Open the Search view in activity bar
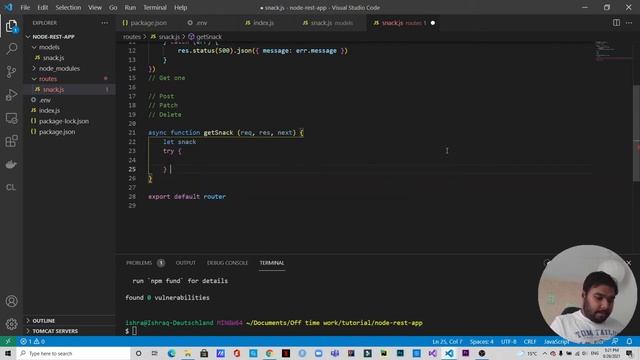Viewport: 640px width, 360px height. [11, 49]
